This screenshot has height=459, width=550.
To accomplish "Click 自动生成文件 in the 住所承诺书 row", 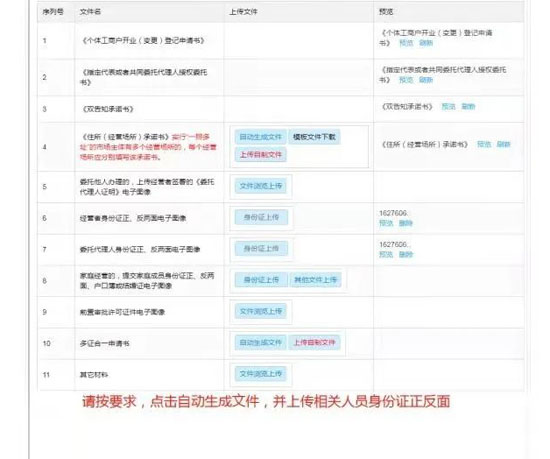I will 261,137.
